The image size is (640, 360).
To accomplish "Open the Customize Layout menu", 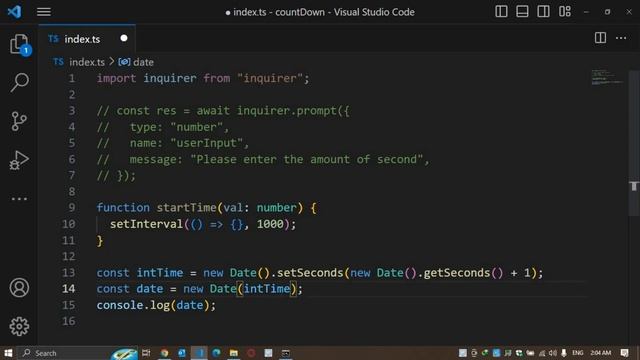I will 565,11.
